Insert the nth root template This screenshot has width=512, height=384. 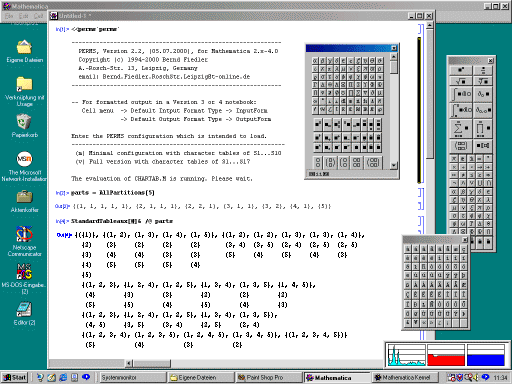483,81
